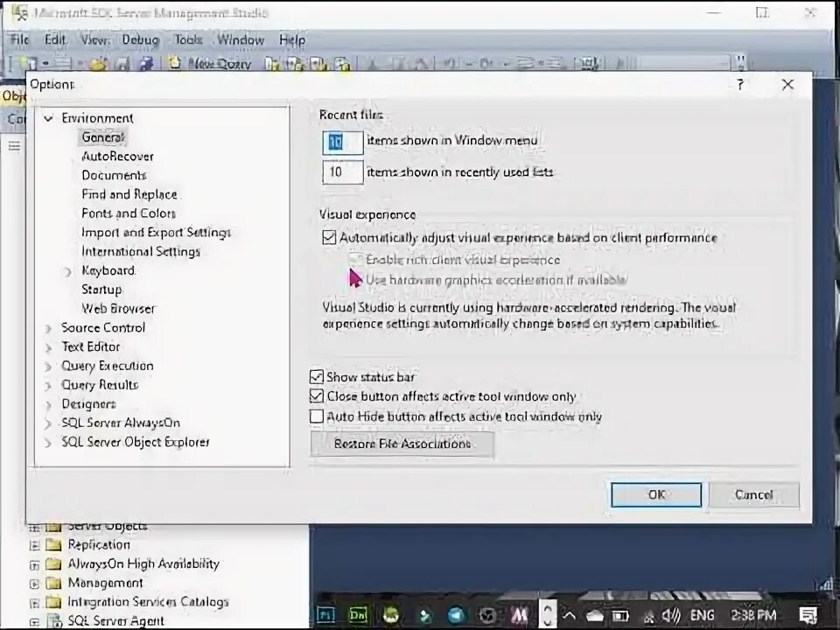Expand the Text Editor node
This screenshot has width=840, height=630.
pos(48,347)
